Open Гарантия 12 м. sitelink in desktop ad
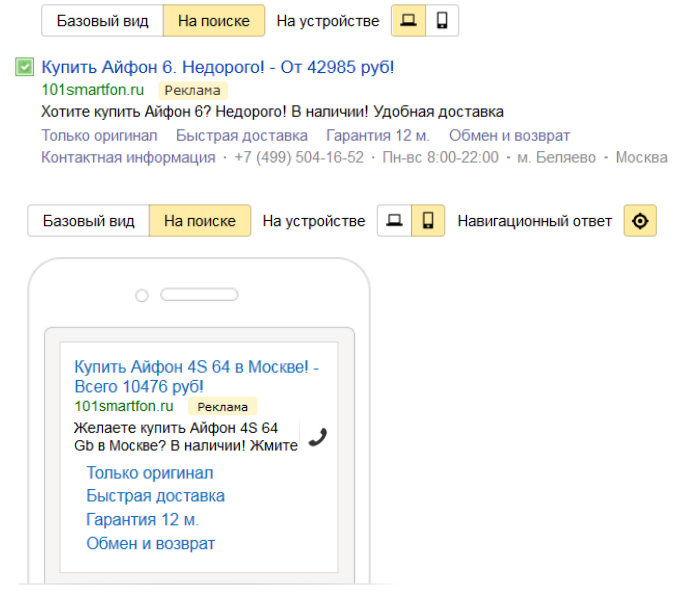The height and width of the screenshot is (592, 683). click(378, 135)
